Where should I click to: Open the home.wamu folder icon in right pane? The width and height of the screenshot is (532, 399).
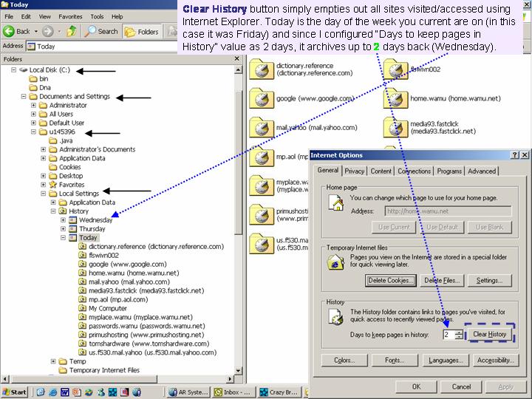[395, 98]
